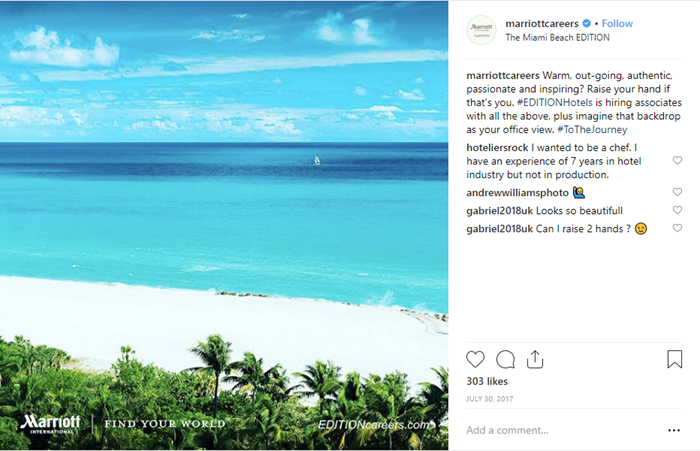Like gabriel2018uk's 'Looks so beautifull' comment
Screen dimensions: 700x451
[677, 210]
